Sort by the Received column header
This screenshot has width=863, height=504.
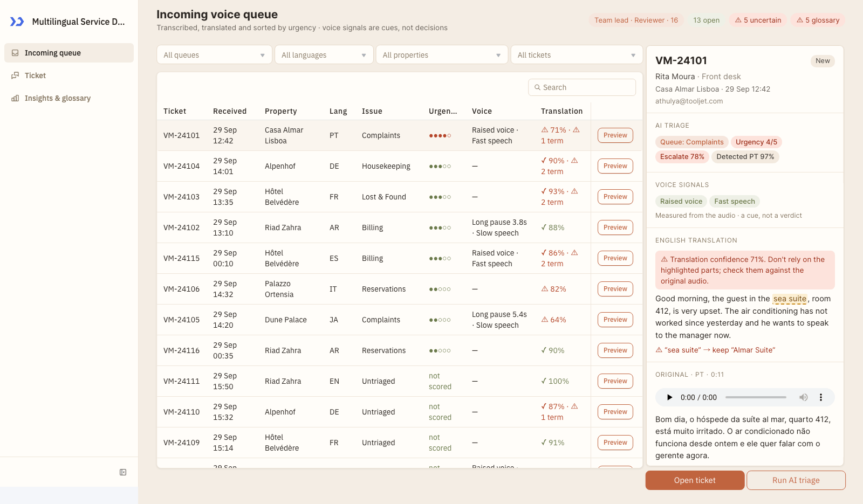[x=230, y=111]
